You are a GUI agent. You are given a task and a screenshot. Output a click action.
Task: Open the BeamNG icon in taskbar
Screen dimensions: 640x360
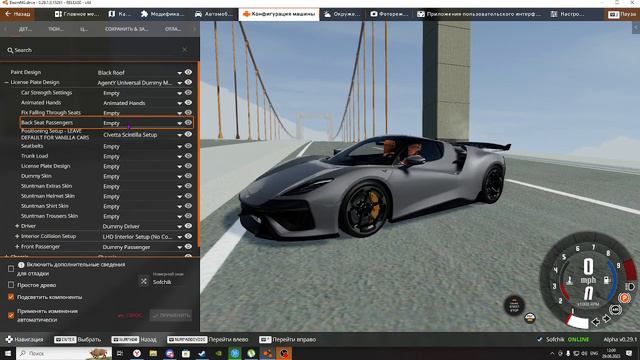pyautogui.click(x=267, y=353)
